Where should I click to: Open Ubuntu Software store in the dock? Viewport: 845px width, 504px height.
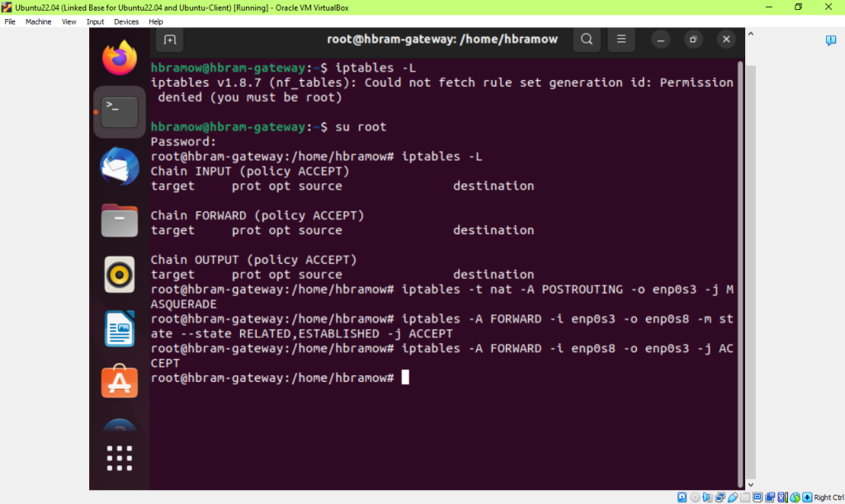(x=119, y=381)
